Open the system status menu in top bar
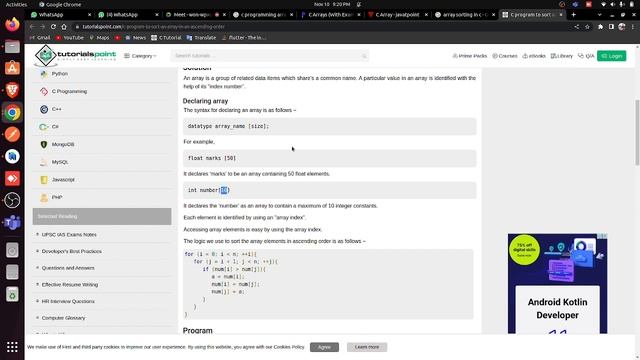 coord(618,4)
